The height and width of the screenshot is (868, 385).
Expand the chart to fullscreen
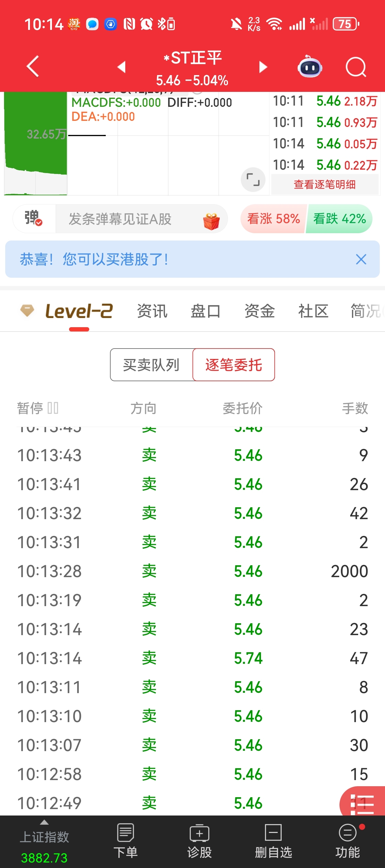[x=253, y=179]
